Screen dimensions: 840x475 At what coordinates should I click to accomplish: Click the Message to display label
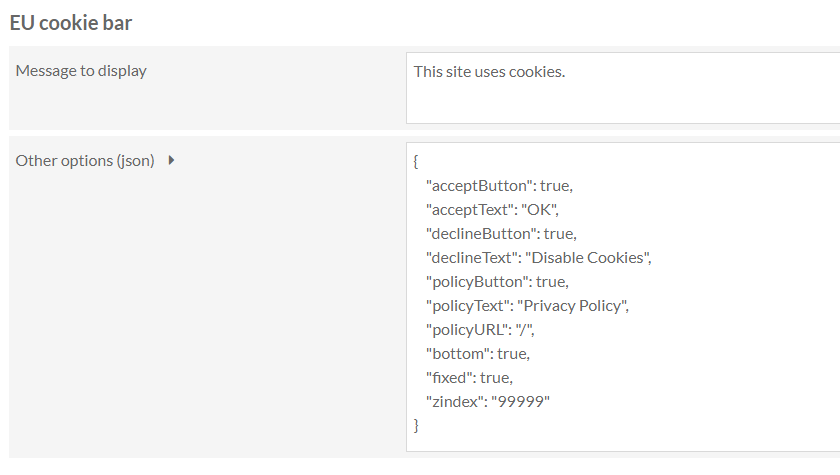click(81, 71)
